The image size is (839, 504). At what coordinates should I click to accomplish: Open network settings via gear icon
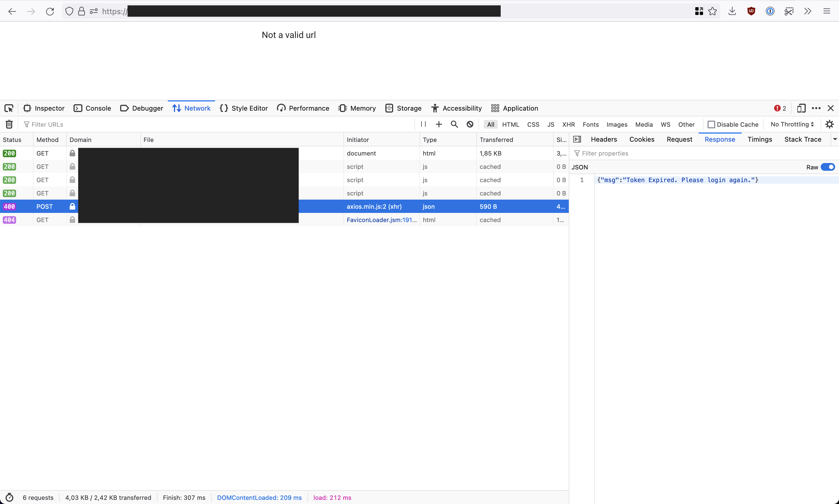tap(829, 124)
